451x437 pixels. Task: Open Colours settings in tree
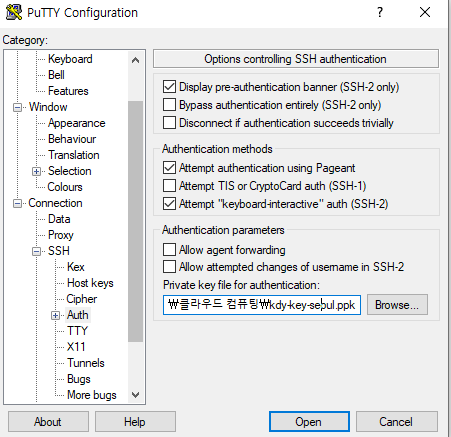(x=65, y=187)
